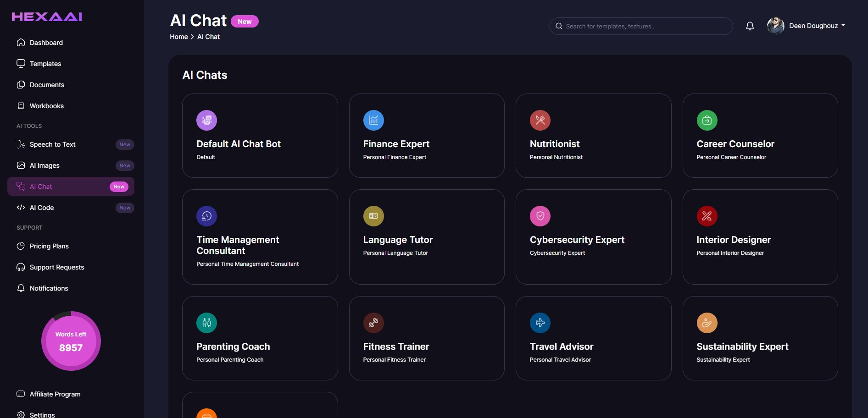The image size is (868, 418).
Task: Click the Words Left circular progress indicator
Action: pyautogui.click(x=71, y=341)
